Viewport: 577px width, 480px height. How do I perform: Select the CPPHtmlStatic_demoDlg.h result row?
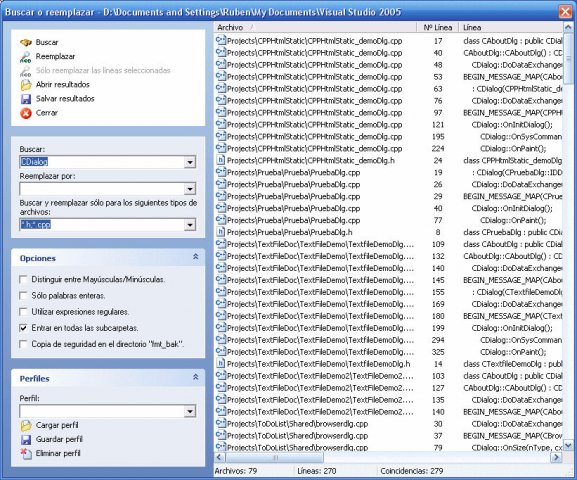point(389,160)
